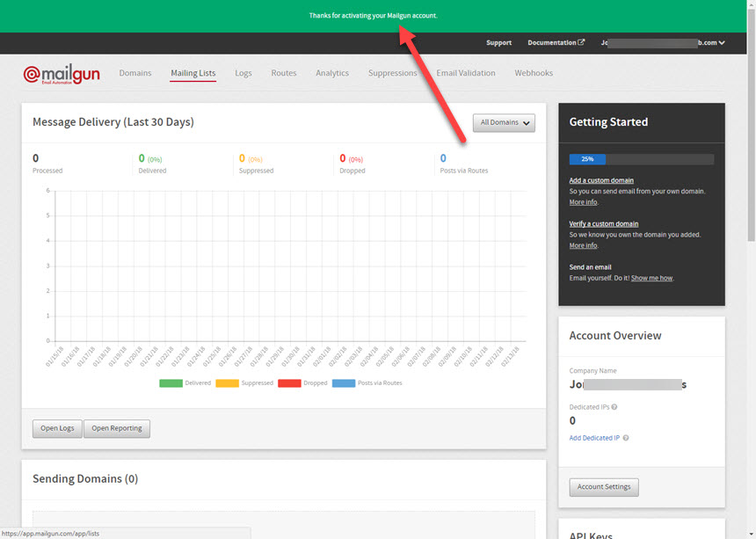Open the All Domains dropdown
Screen dimensions: 756x539
tap(504, 122)
